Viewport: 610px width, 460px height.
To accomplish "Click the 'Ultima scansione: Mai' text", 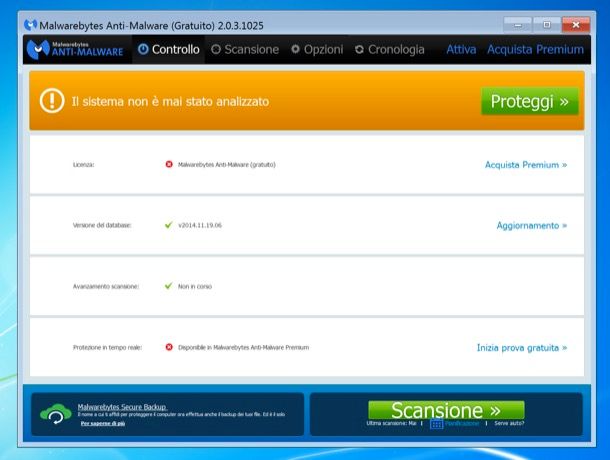I will [391, 423].
